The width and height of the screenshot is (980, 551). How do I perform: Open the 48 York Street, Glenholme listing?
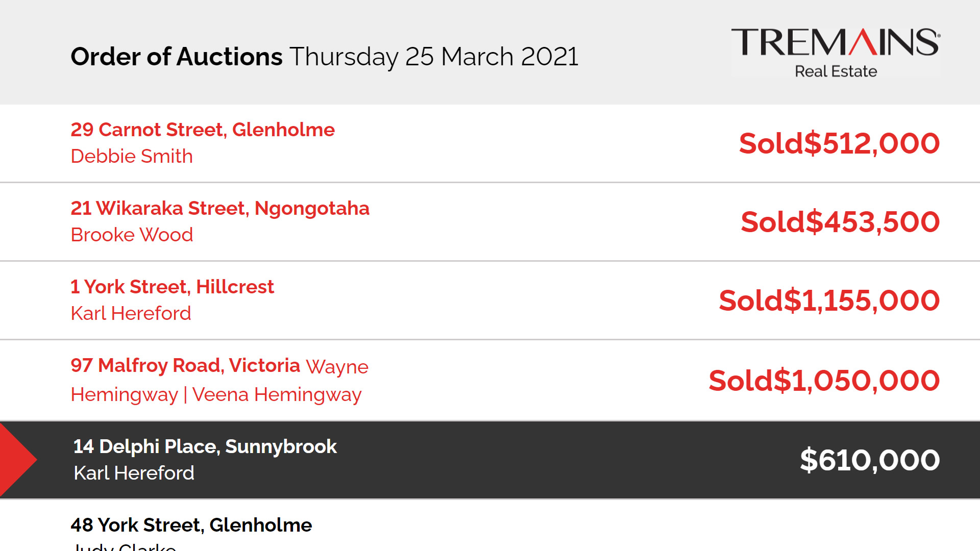[x=191, y=525]
